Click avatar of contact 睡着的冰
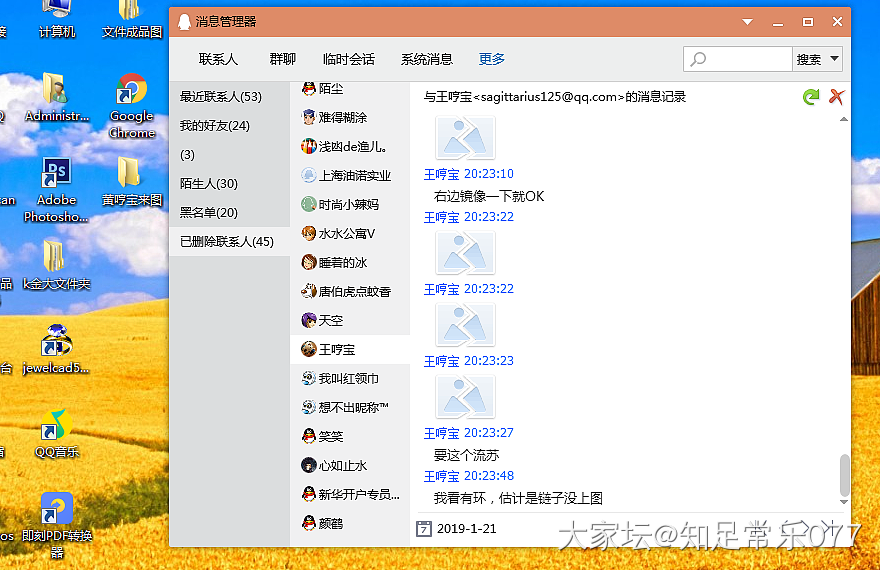The height and width of the screenshot is (570, 880). (309, 262)
